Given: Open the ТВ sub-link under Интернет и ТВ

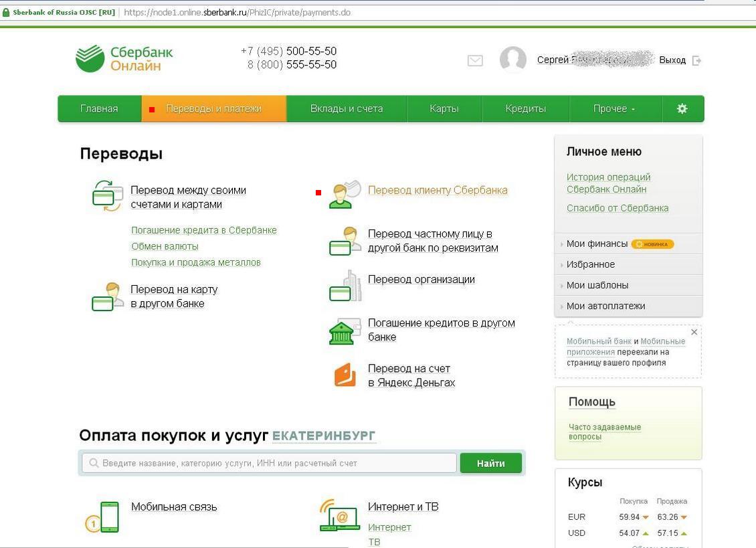Looking at the screenshot, I should 374,542.
